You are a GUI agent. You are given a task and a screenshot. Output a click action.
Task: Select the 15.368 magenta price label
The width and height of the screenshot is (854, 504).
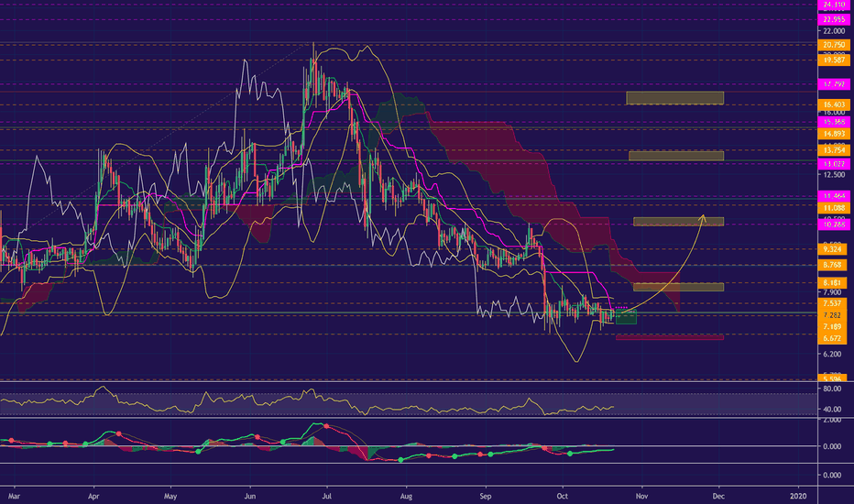click(x=834, y=122)
